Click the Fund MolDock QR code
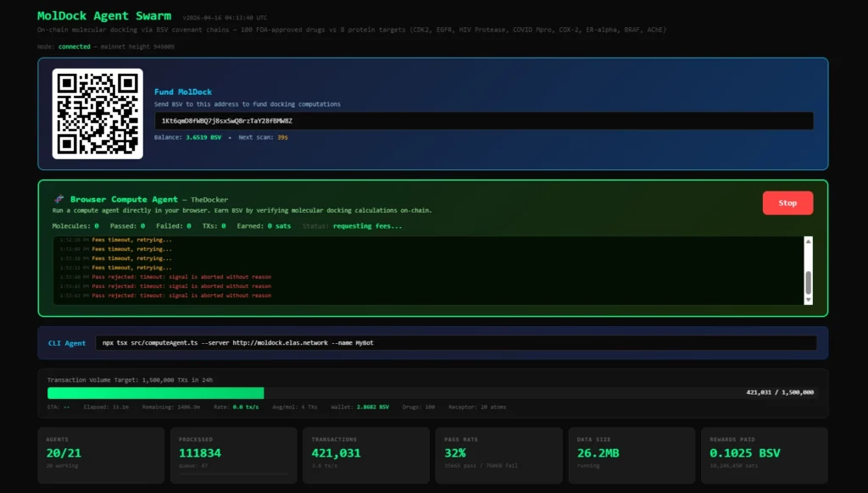This screenshot has height=493, width=868. [97, 114]
